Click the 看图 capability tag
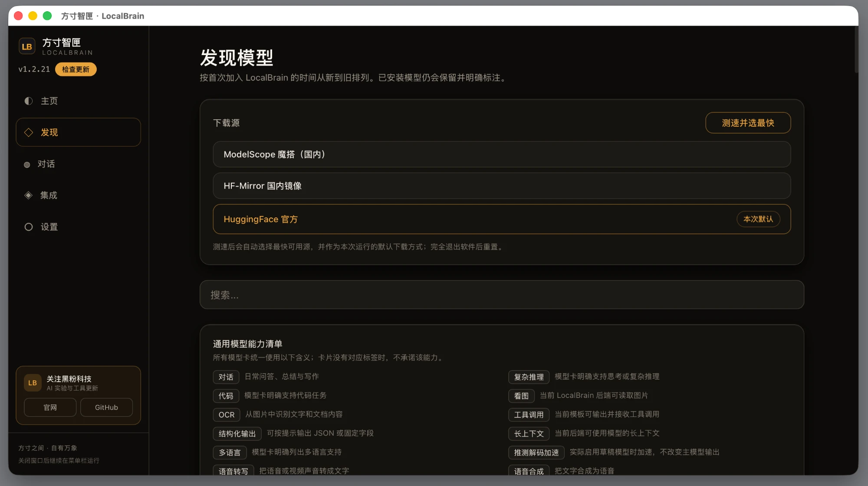The width and height of the screenshot is (868, 486). 521,396
